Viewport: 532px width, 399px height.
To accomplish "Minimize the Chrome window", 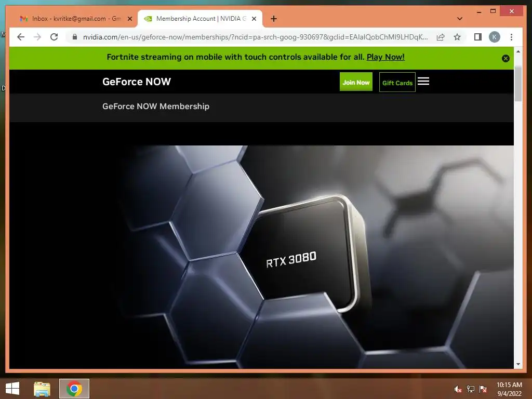I will click(x=478, y=12).
